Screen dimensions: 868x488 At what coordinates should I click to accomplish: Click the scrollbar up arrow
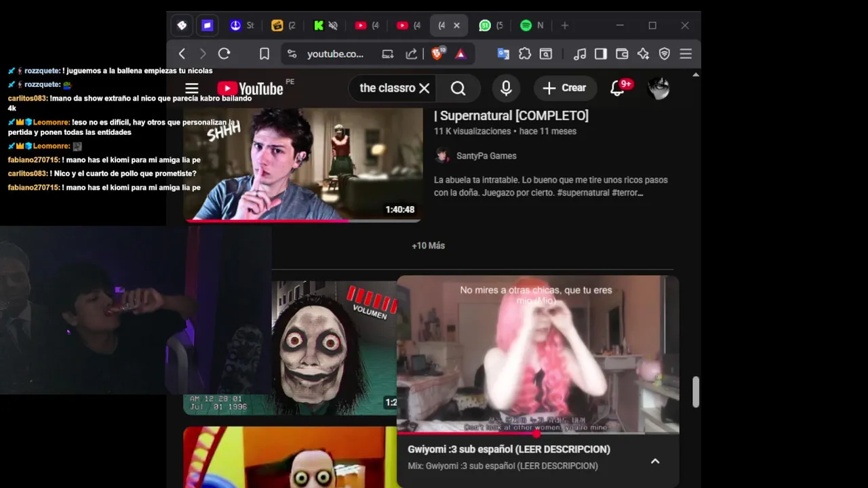coord(696,74)
